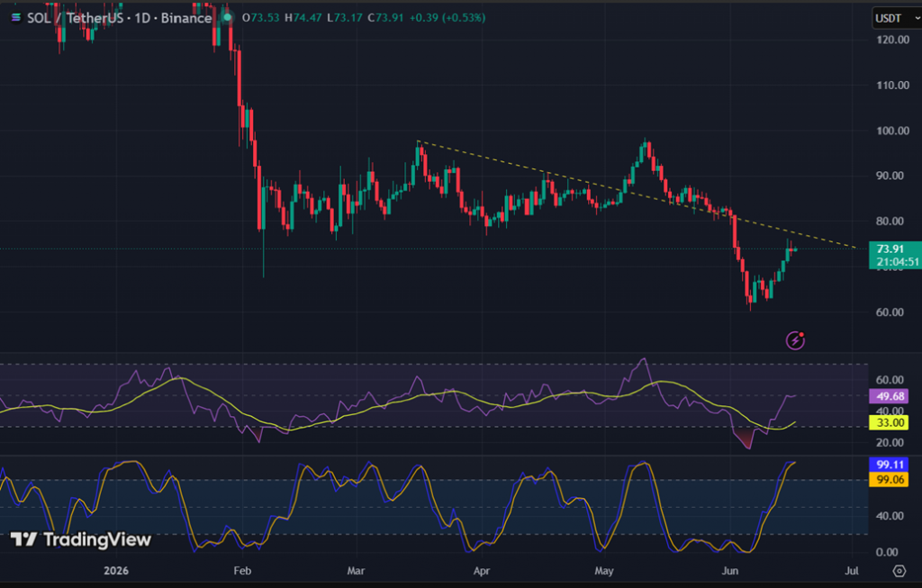
Task: Click the Mar label on time axis
Action: pyautogui.click(x=356, y=570)
